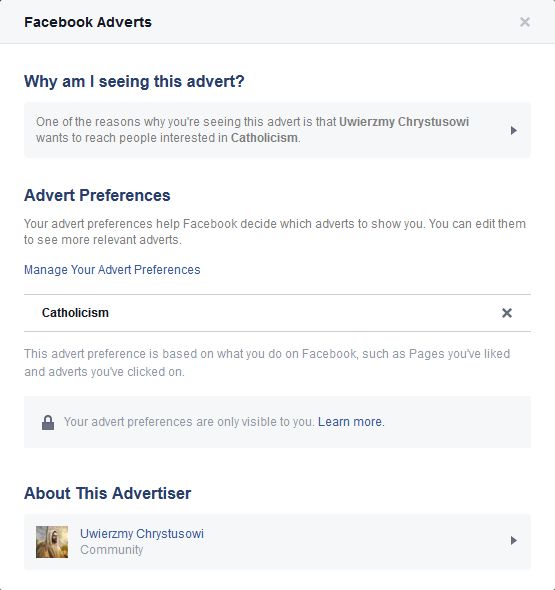555x590 pixels.
Task: Click the Facebook Adverts dialog title
Action: 88,22
